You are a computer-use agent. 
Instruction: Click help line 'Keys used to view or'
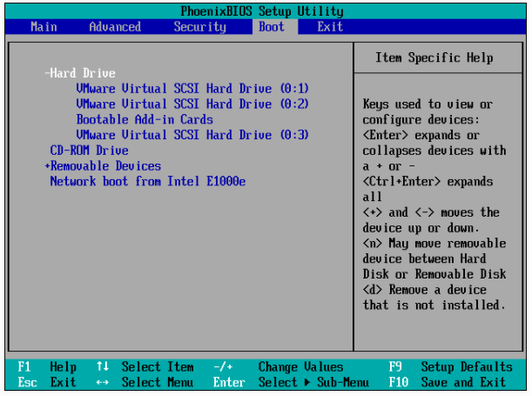pyautogui.click(x=428, y=104)
